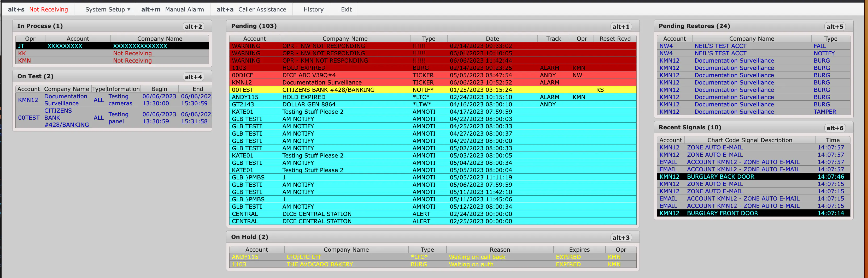This screenshot has width=868, height=278.
Task: Select GLB }PMBS row dated 05/05/2023 11:11:19
Action: [x=433, y=177]
